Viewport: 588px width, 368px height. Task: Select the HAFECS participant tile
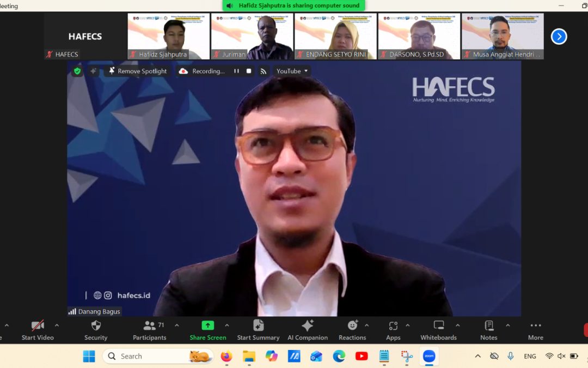point(85,37)
